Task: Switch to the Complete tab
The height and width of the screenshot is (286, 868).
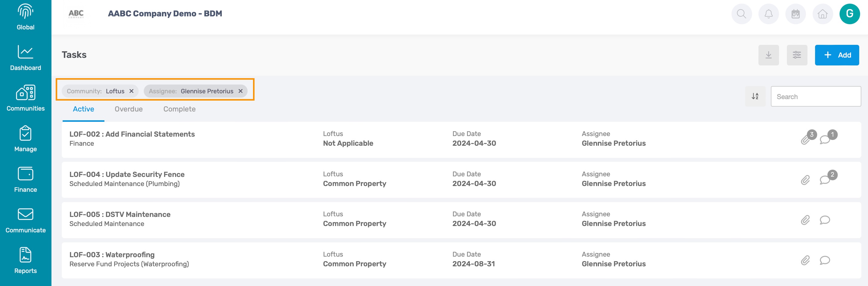Action: [179, 109]
